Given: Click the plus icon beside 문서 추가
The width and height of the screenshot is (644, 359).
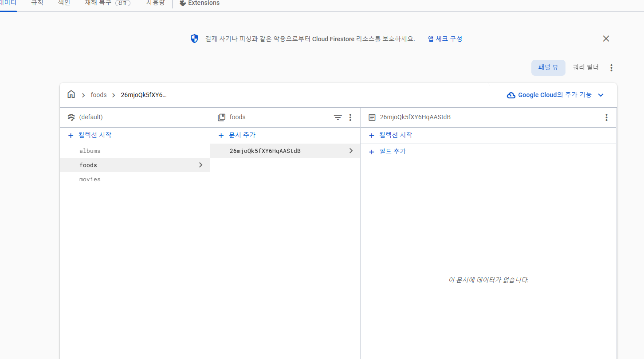Looking at the screenshot, I should (x=221, y=136).
